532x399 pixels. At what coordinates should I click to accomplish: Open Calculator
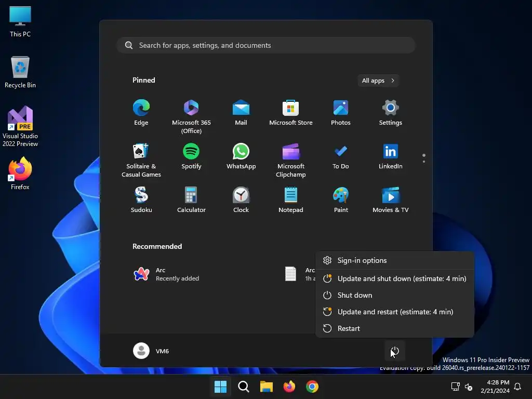click(191, 200)
